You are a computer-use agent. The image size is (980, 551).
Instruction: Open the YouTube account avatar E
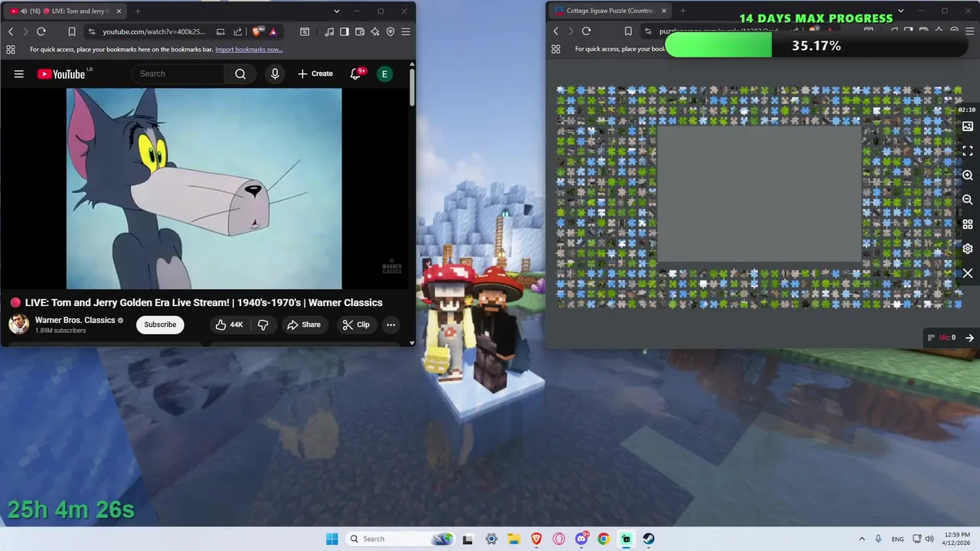click(384, 73)
